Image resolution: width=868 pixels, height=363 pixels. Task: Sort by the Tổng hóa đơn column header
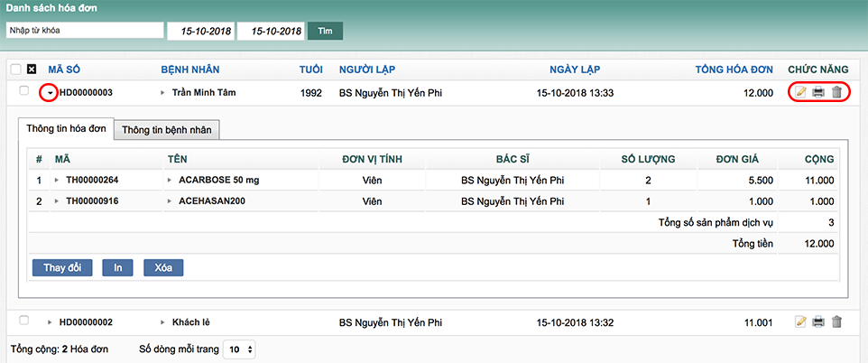[734, 70]
